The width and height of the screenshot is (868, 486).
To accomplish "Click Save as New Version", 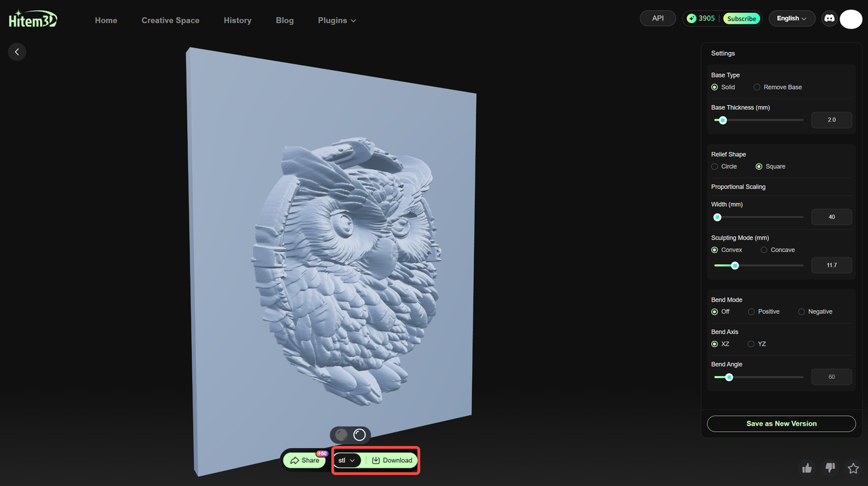I will point(781,423).
